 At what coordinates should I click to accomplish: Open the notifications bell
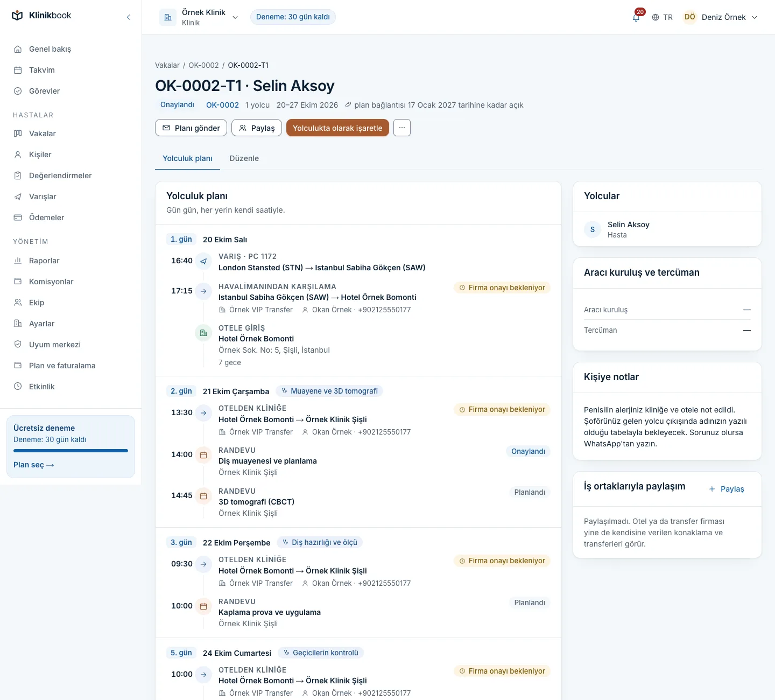coord(636,17)
